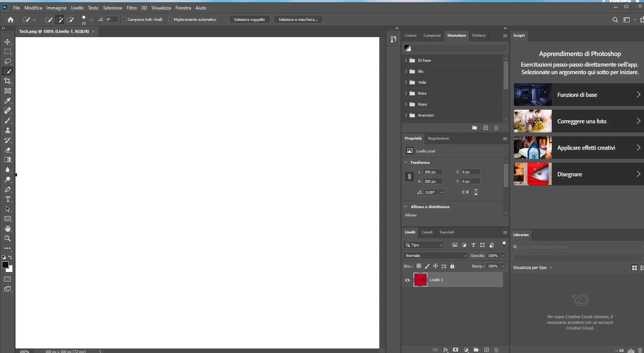
Task: Open Correggere una foto tutorial
Action: click(579, 121)
